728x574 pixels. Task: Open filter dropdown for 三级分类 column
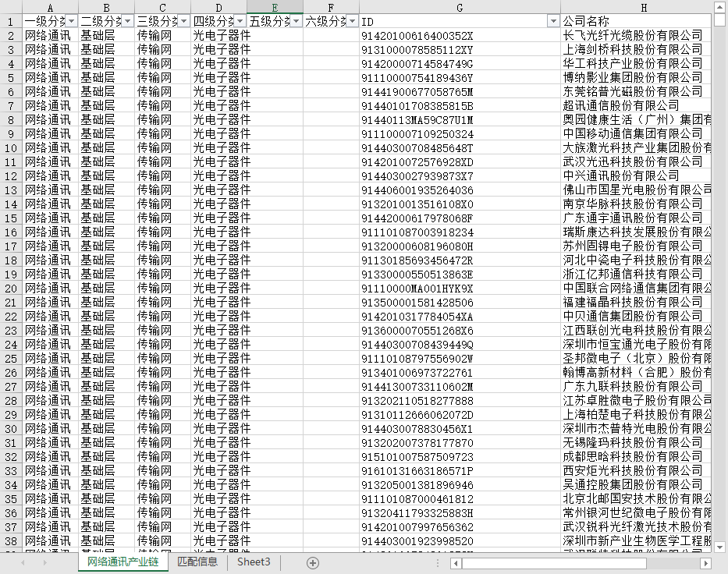coord(184,21)
